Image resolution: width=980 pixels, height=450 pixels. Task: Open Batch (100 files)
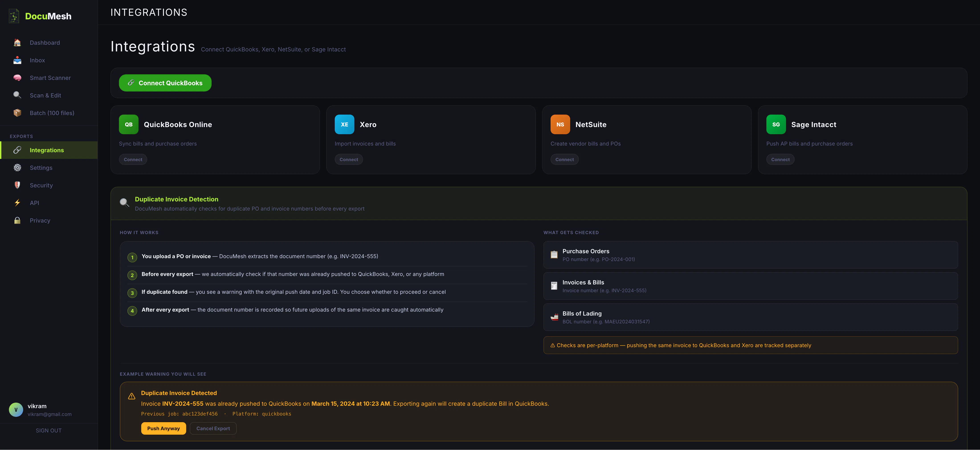[x=49, y=113]
